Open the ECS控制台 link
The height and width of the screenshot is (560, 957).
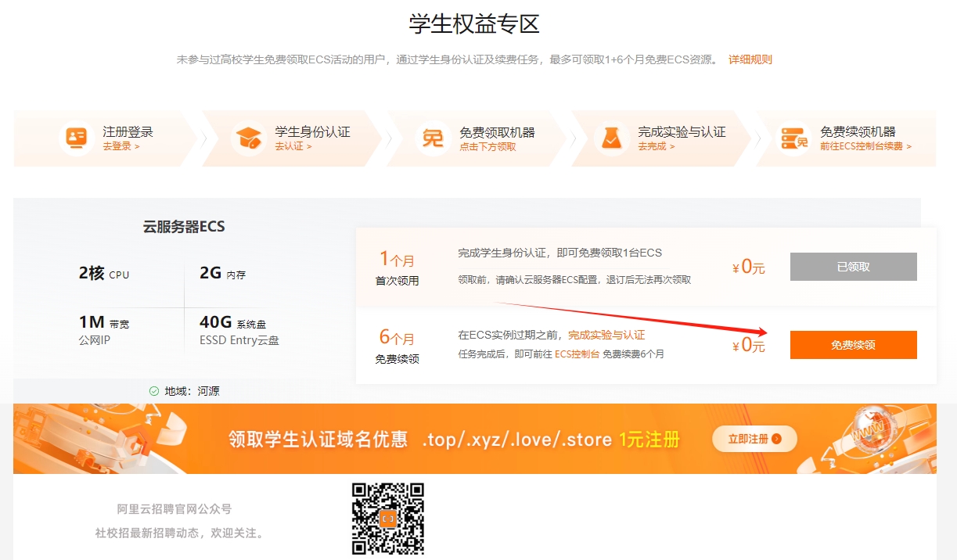point(577,354)
